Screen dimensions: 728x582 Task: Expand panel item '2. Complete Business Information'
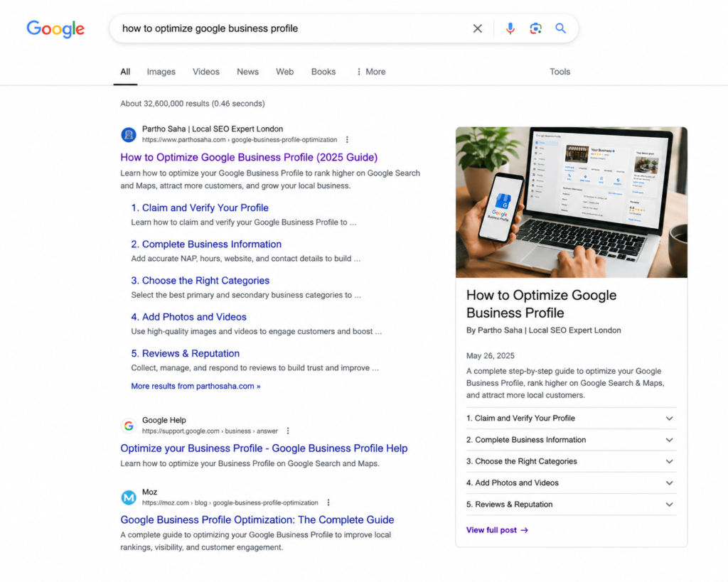[x=571, y=440]
